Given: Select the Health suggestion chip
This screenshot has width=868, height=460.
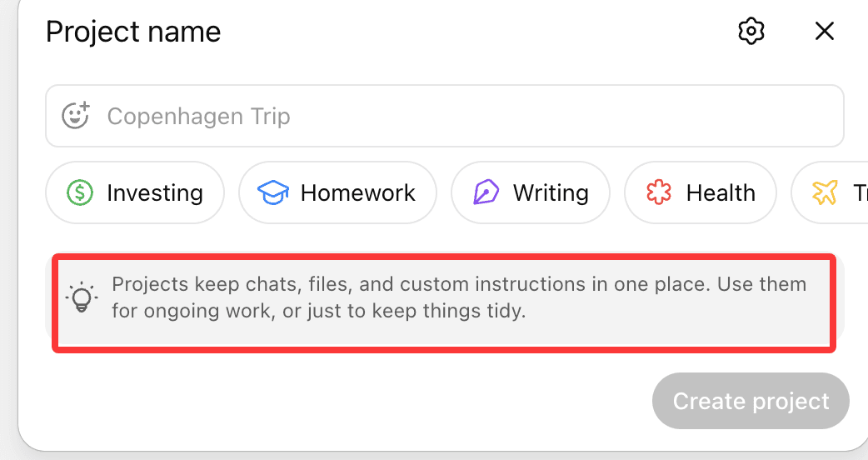Looking at the screenshot, I should pos(701,193).
